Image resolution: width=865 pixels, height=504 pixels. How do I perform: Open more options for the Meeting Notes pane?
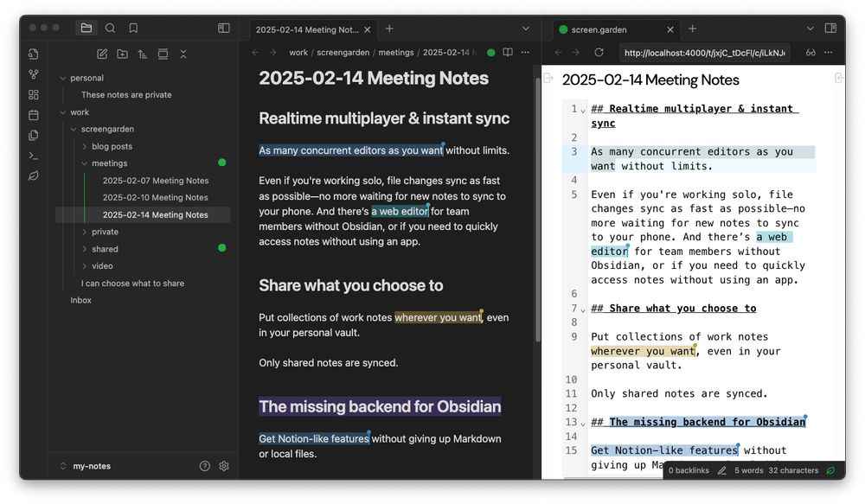pyautogui.click(x=525, y=53)
